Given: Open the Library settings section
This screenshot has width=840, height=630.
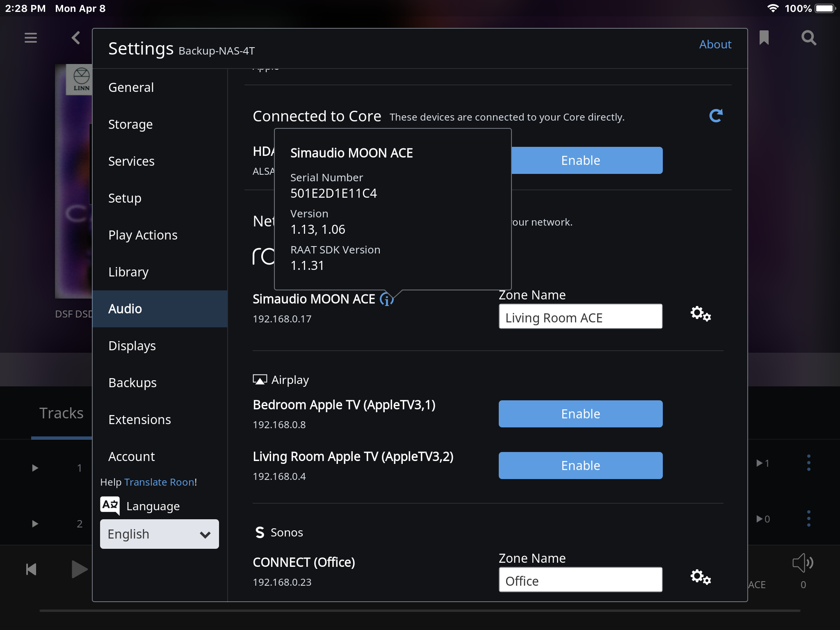Looking at the screenshot, I should (160, 272).
